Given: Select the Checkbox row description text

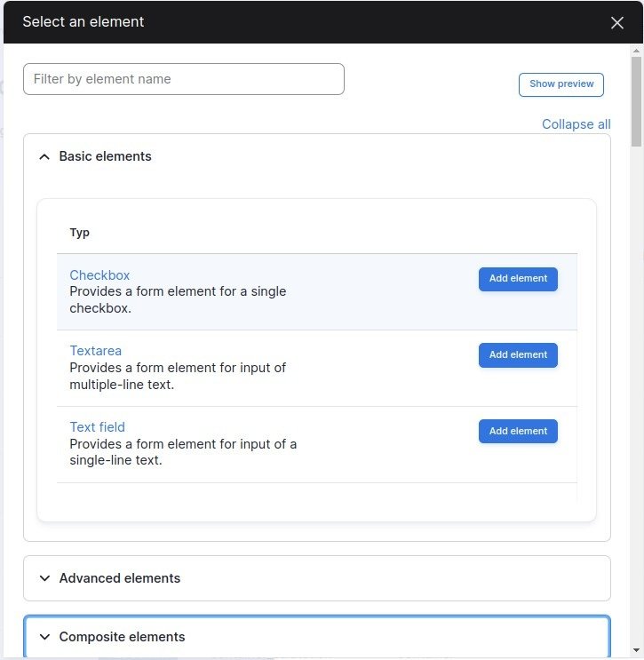Looking at the screenshot, I should tap(178, 300).
